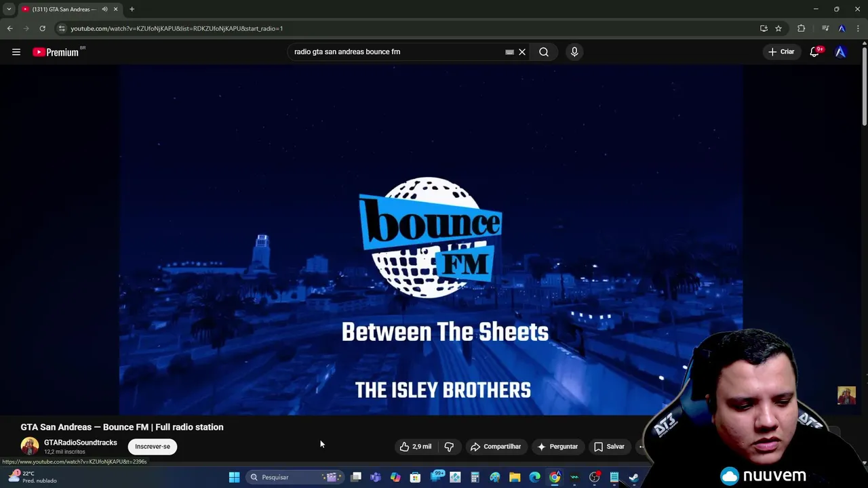868x488 pixels.
Task: Click the Perguntar button
Action: (557, 447)
